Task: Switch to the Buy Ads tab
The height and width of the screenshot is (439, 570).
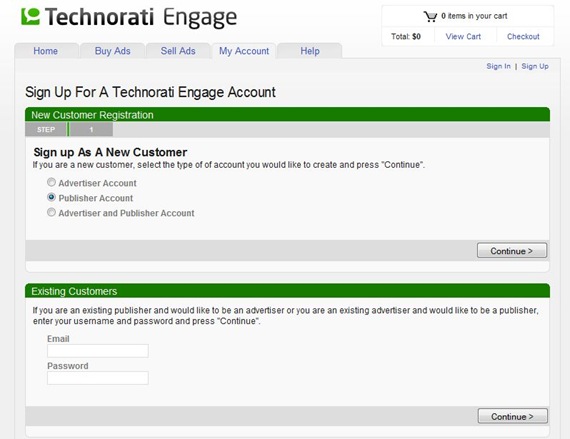Action: [x=113, y=51]
